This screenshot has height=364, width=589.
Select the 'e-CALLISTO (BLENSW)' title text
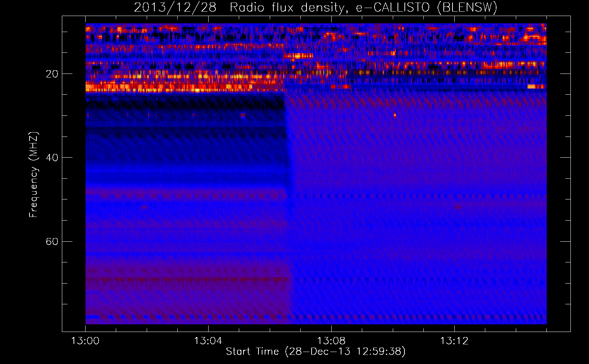click(427, 7)
